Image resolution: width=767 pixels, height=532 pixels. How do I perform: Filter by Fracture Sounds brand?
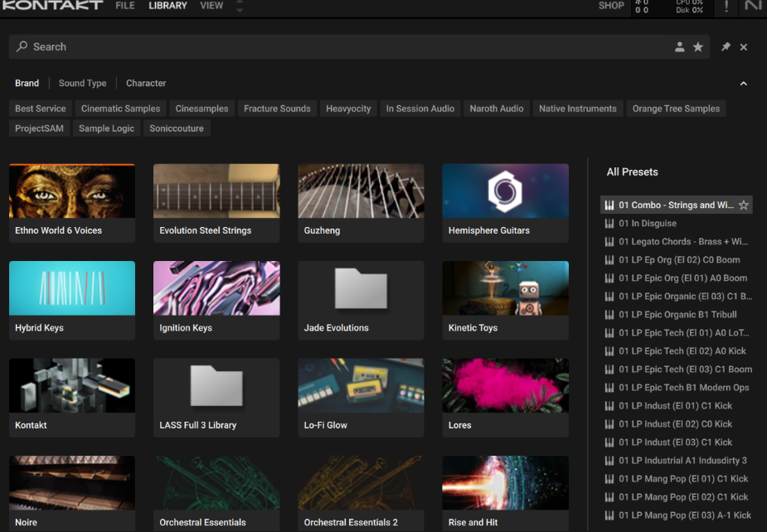277,109
